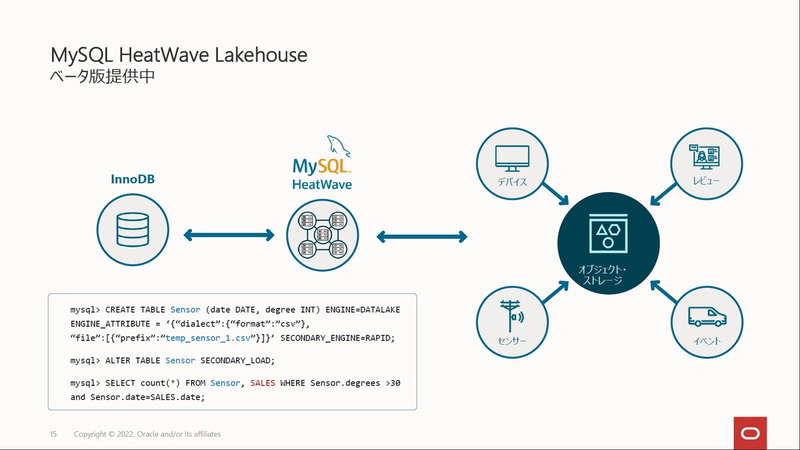Click the "デバイス" label

[x=512, y=182]
